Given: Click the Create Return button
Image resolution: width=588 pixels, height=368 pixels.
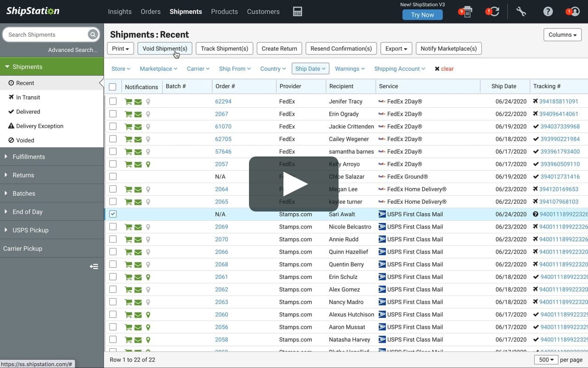Looking at the screenshot, I should click(279, 49).
